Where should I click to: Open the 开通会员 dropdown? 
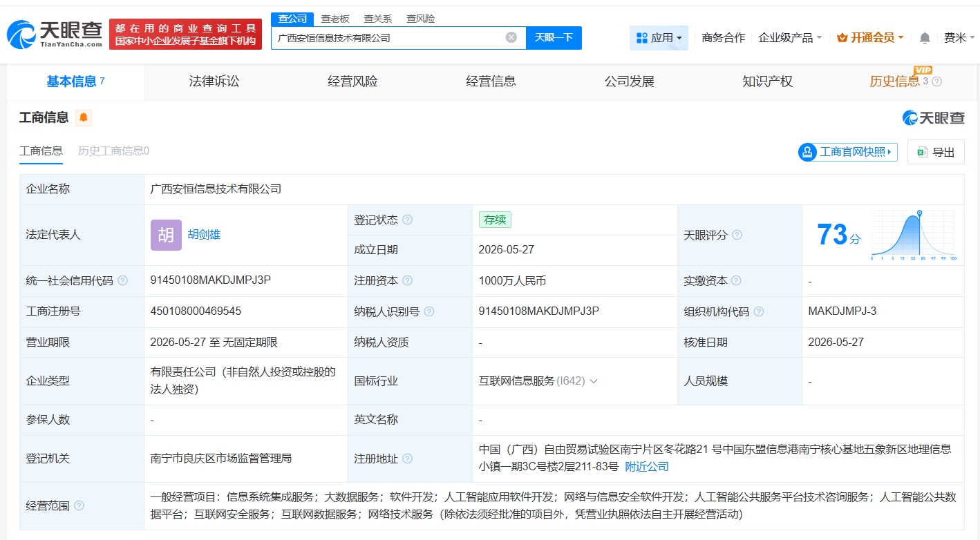(870, 38)
